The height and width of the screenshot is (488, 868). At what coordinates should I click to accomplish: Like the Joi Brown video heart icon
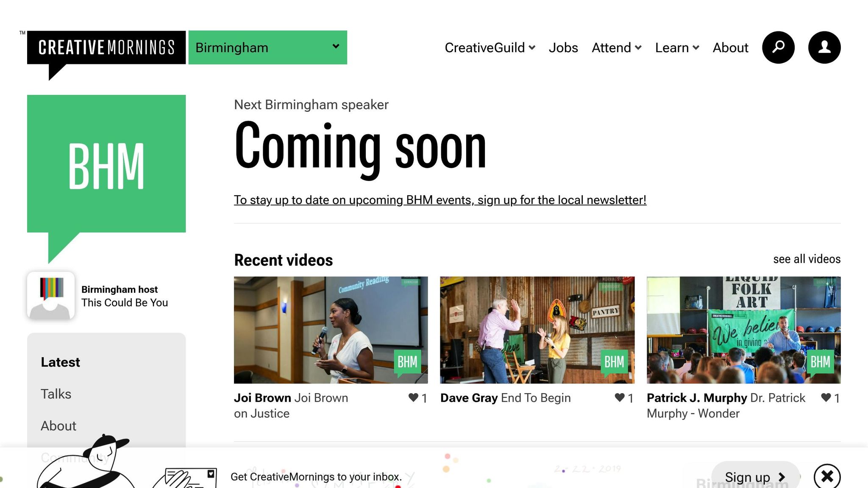(413, 398)
